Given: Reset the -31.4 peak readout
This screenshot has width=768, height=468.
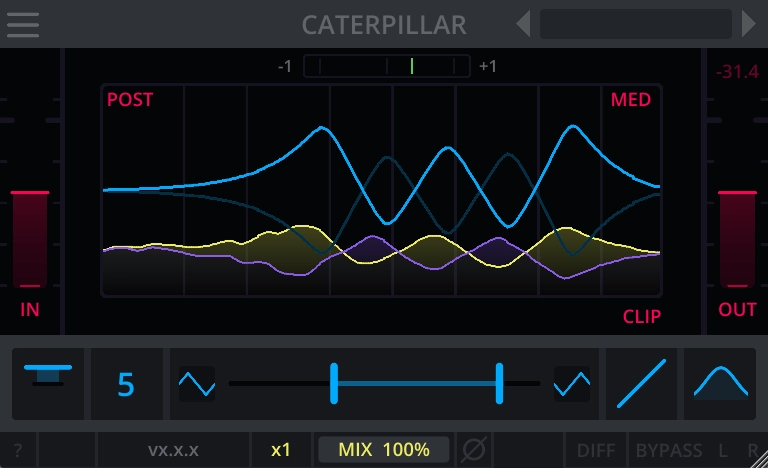Looking at the screenshot, I should click(x=737, y=72).
